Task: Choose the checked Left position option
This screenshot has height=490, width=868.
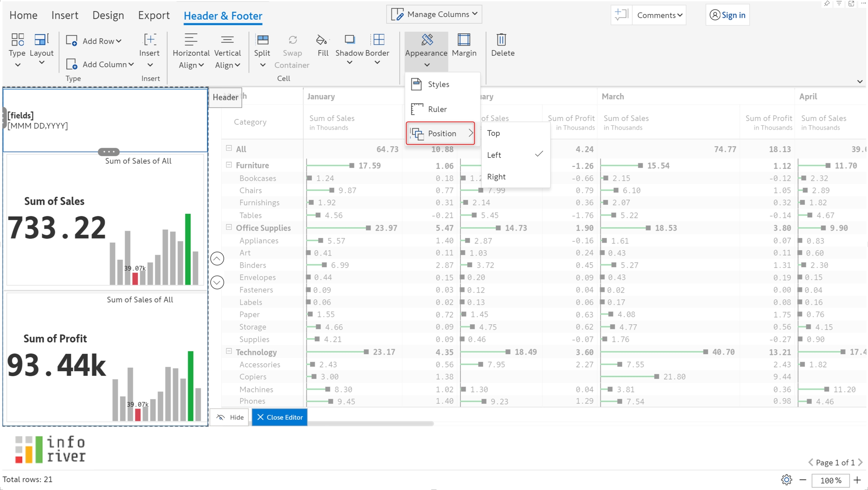Action: pos(494,155)
